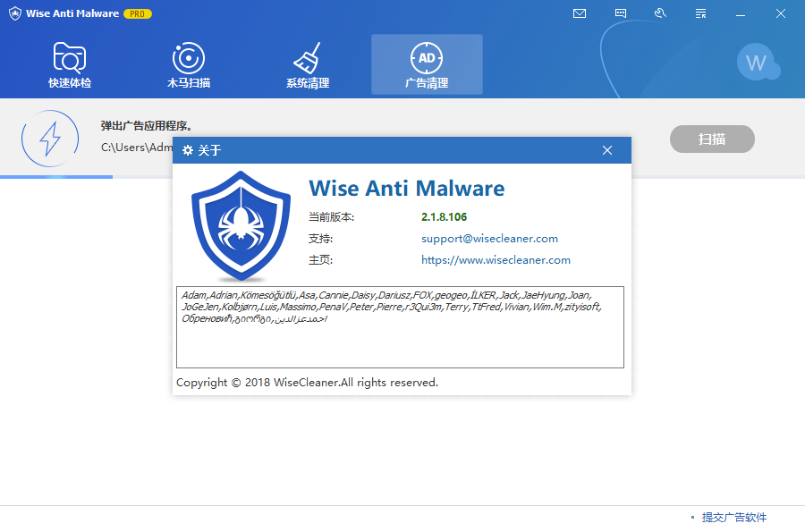
Task: Open the feedback chat bubble icon
Action: (620, 13)
